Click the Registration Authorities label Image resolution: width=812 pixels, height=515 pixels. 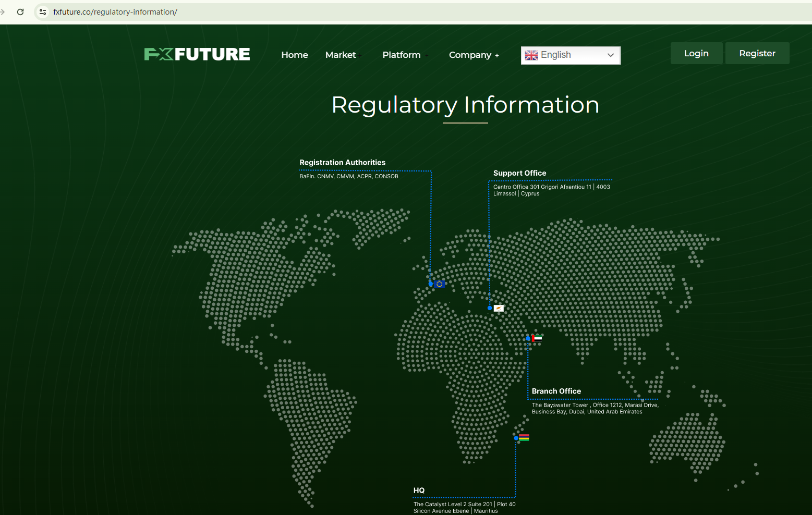point(342,163)
